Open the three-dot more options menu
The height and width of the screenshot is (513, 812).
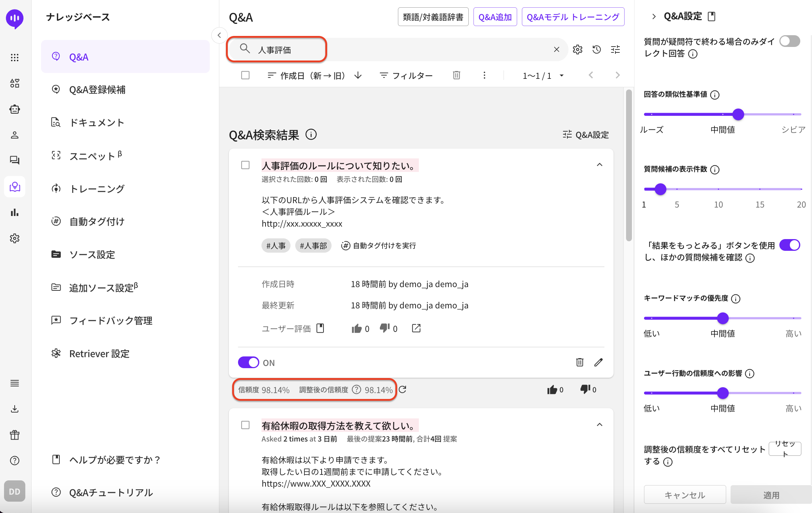pos(484,75)
